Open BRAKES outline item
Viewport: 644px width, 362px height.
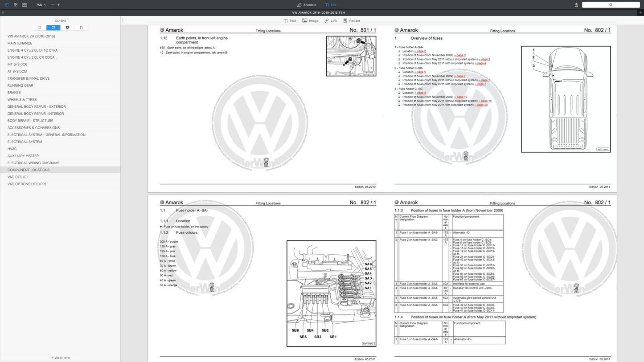[14, 93]
